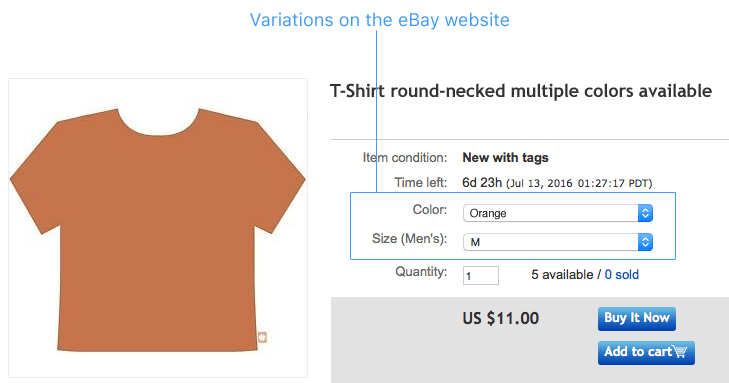Screen dimensions: 729x383
Task: Click the orange T-shirt product image
Action: pyautogui.click(x=158, y=230)
